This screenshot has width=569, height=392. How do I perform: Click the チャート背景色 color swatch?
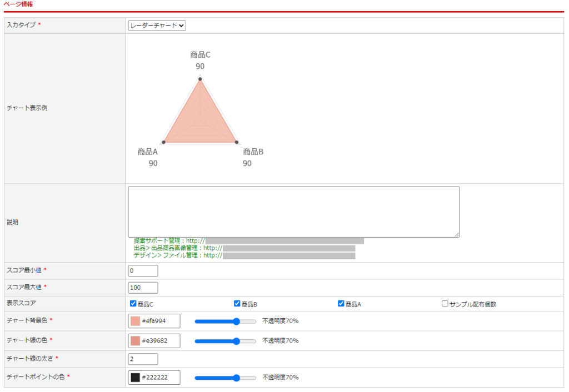click(x=135, y=321)
